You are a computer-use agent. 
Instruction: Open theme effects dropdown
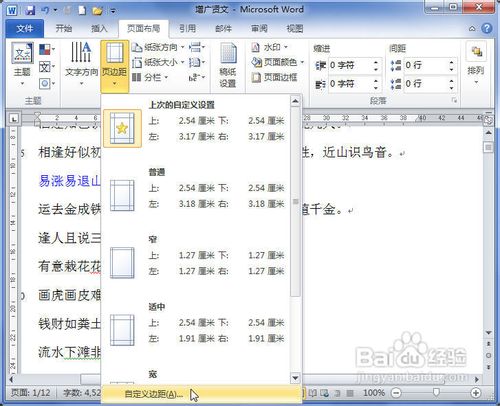(47, 83)
